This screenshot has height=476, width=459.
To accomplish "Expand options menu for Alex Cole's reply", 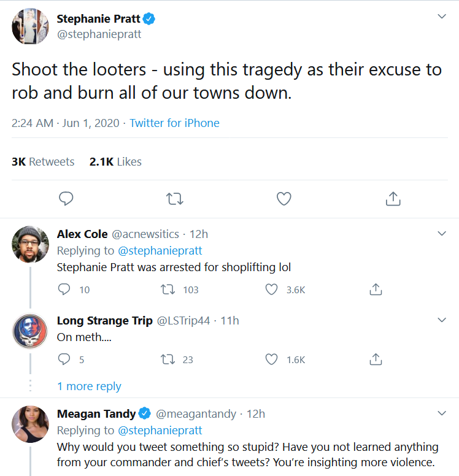I will click(x=441, y=234).
